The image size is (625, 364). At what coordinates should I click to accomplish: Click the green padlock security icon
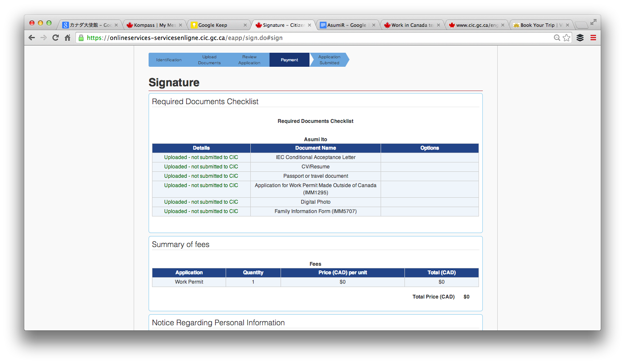pos(81,38)
